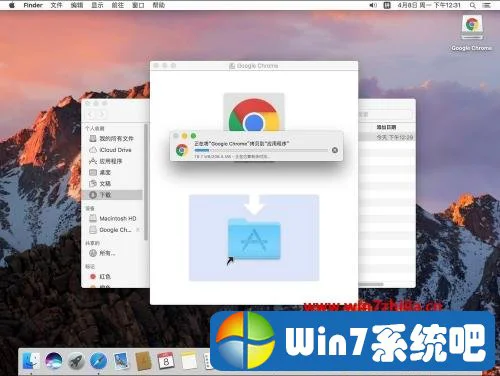The image size is (500, 376).
Task: Click the Finder sidebar vertical scrollbar
Action: [x=146, y=182]
